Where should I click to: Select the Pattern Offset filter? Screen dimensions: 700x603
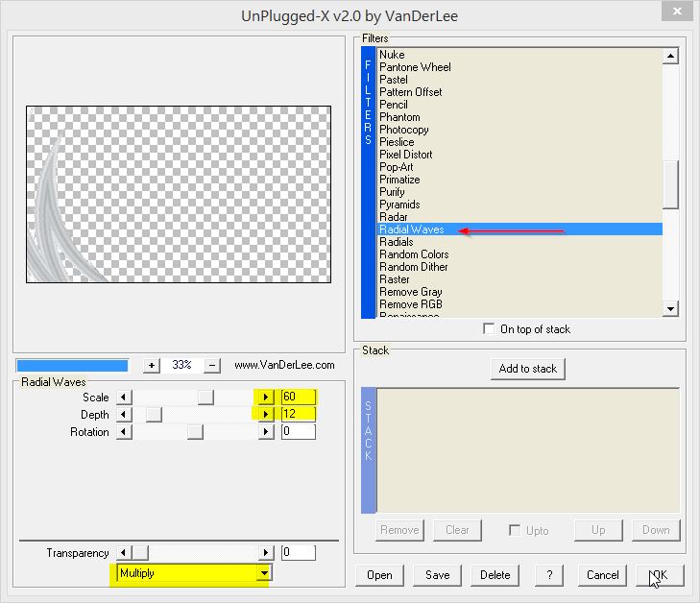point(411,92)
